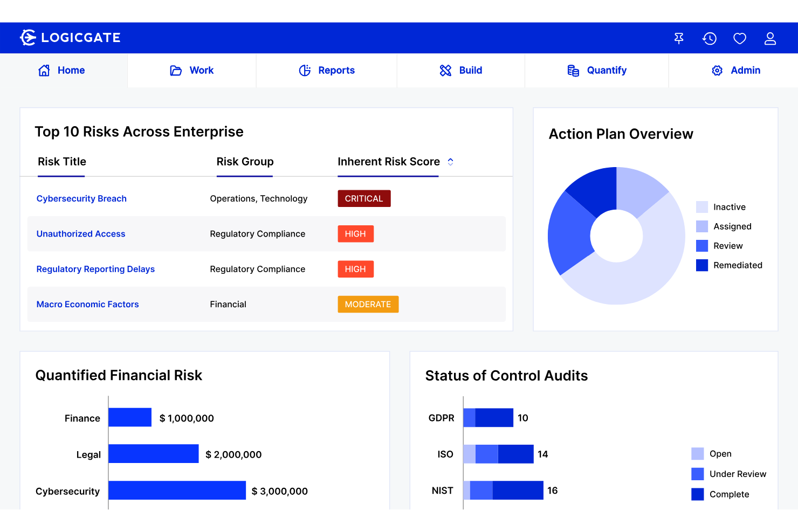Screen dimensions: 798x532
Task: Sort by Risk Group column header
Action: tap(245, 162)
